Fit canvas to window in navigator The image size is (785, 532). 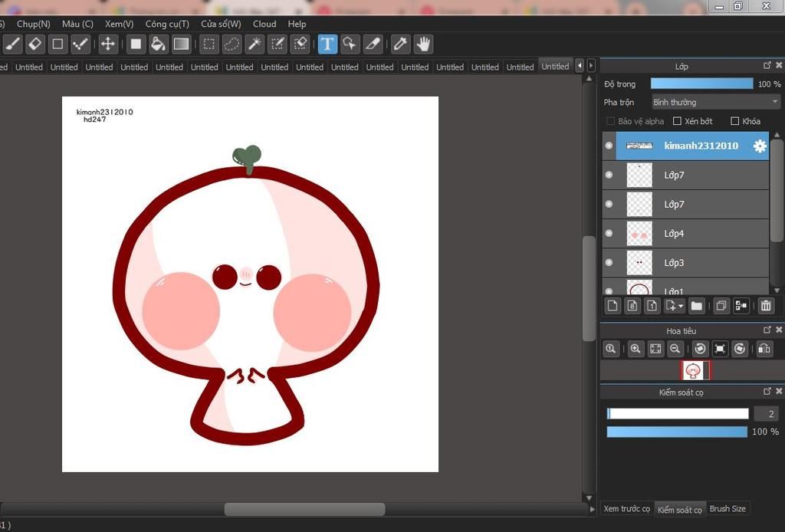pos(655,349)
